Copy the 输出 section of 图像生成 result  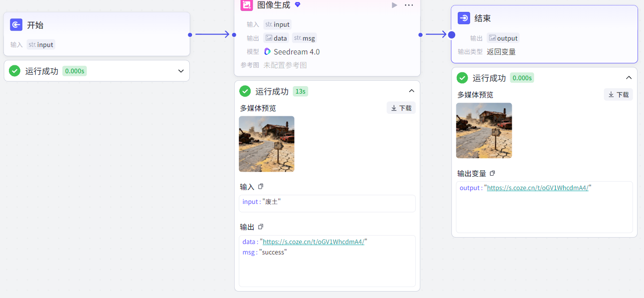point(261,227)
